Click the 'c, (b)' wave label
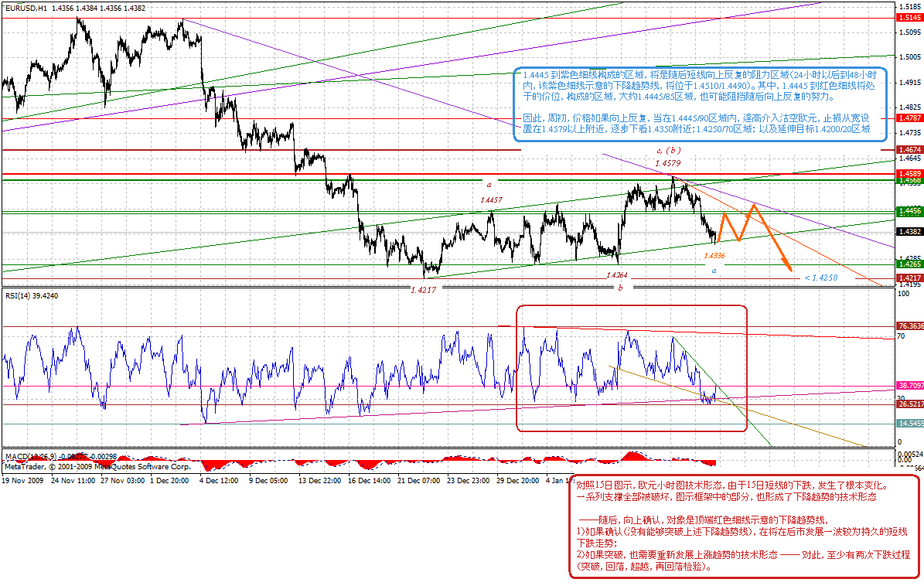The image size is (924, 586). click(x=668, y=151)
